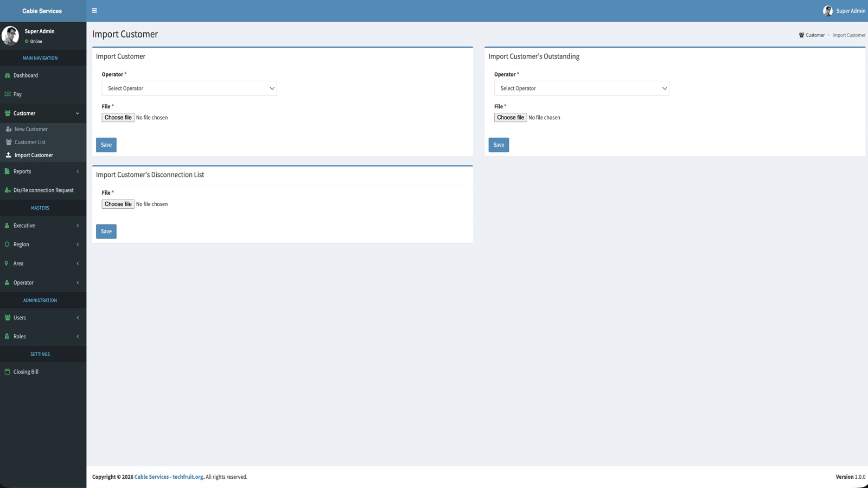The image size is (868, 488).
Task: Click the Customer group icon in sidebar
Action: click(x=8, y=113)
